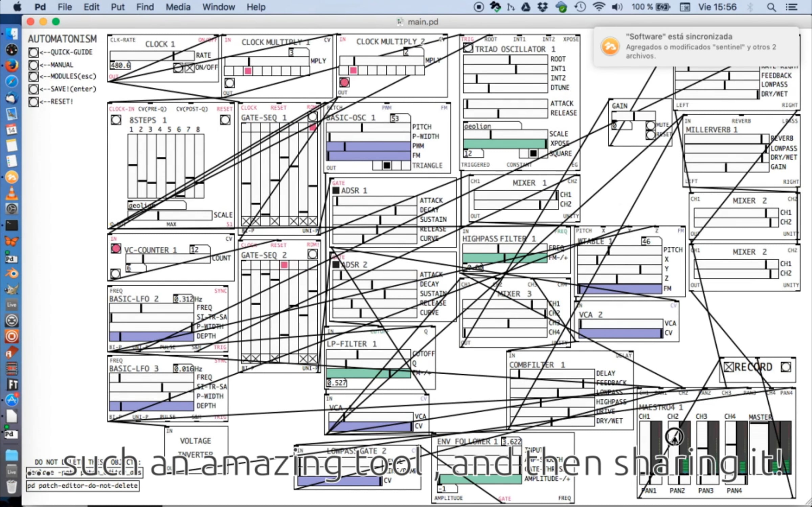Click the Software sync notification banner

click(695, 46)
